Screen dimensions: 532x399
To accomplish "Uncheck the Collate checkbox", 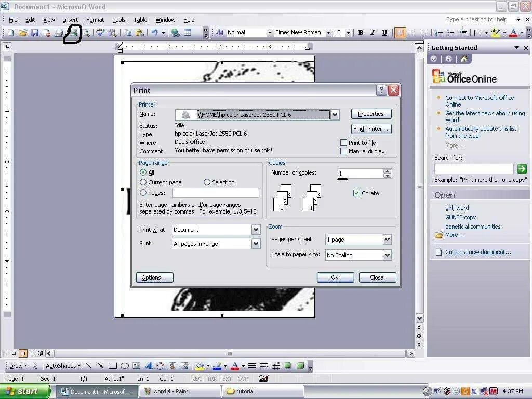I will click(356, 193).
